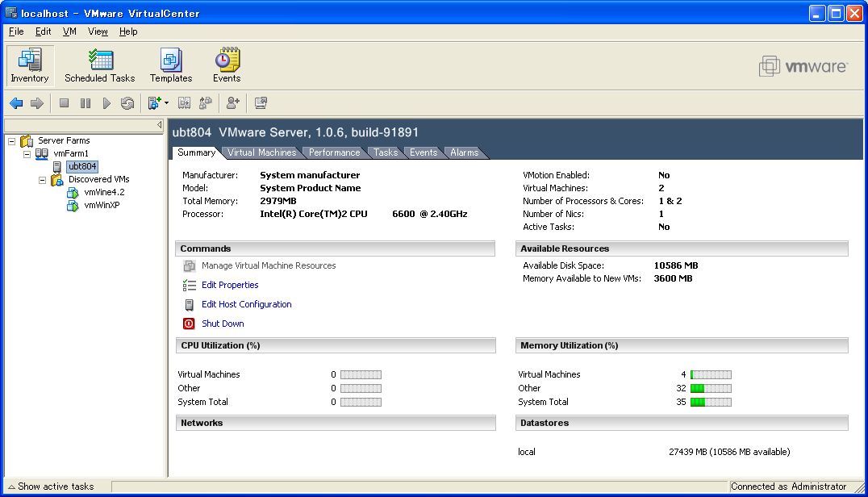Switch to the Summary tab
Viewport: 868px width, 497px height.
tap(197, 152)
